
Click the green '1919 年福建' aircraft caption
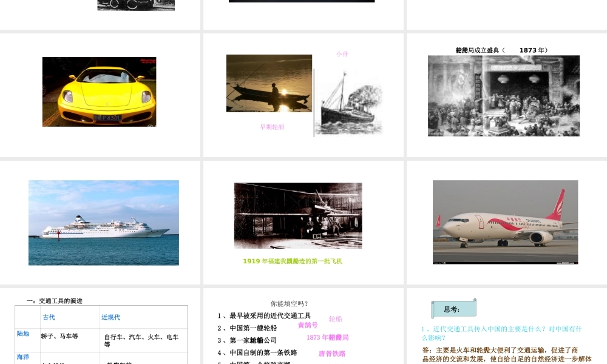pyautogui.click(x=293, y=261)
